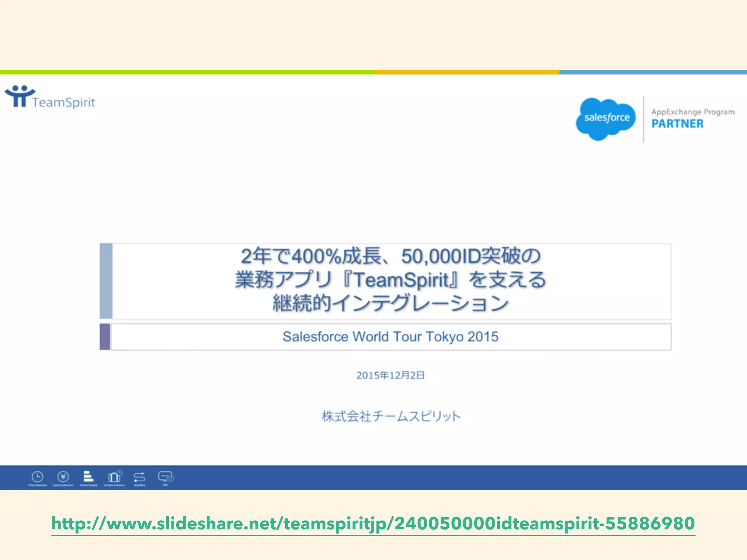The height and width of the screenshot is (560, 747).
Task: Click the SNS chat bubble icon
Action: pos(166,477)
